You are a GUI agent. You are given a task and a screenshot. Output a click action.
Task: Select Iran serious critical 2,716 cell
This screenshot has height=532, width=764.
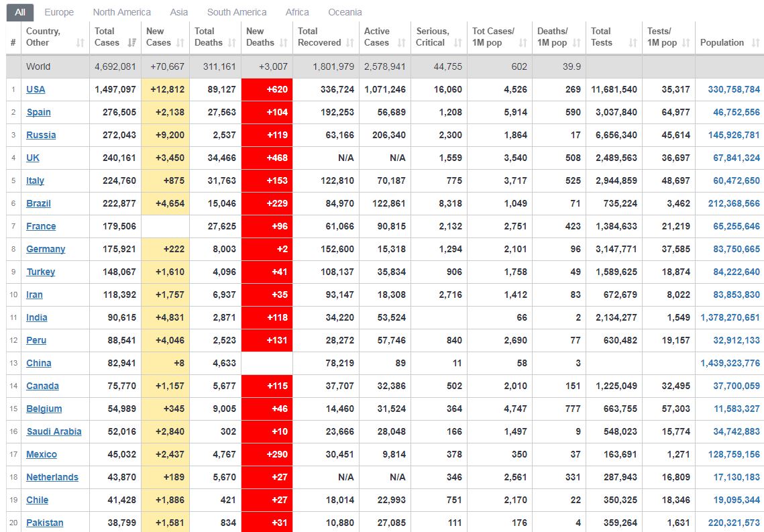[x=439, y=295]
